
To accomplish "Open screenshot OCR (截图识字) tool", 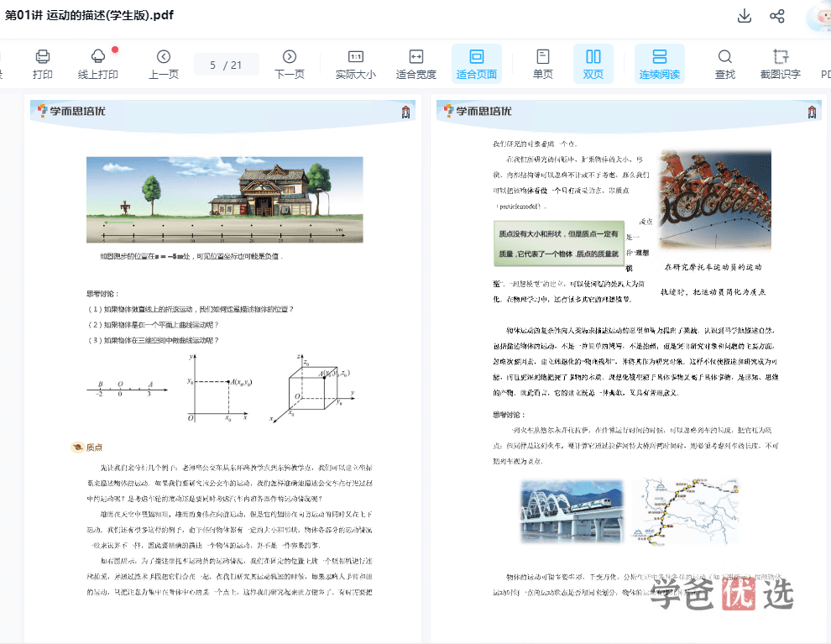I will [x=780, y=64].
